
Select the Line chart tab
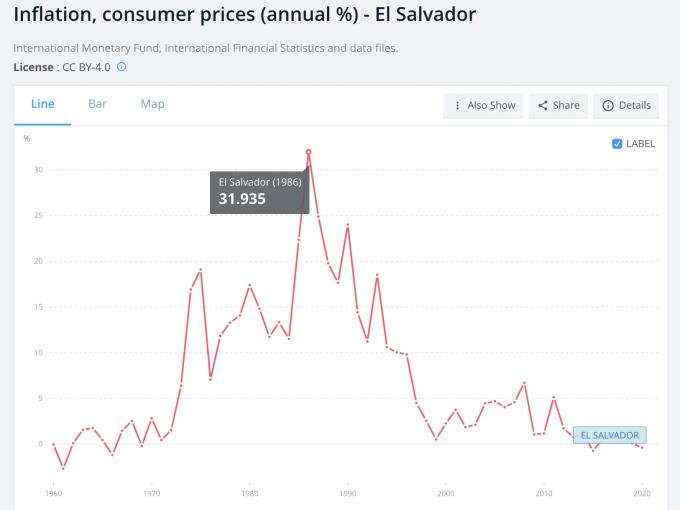coord(43,104)
